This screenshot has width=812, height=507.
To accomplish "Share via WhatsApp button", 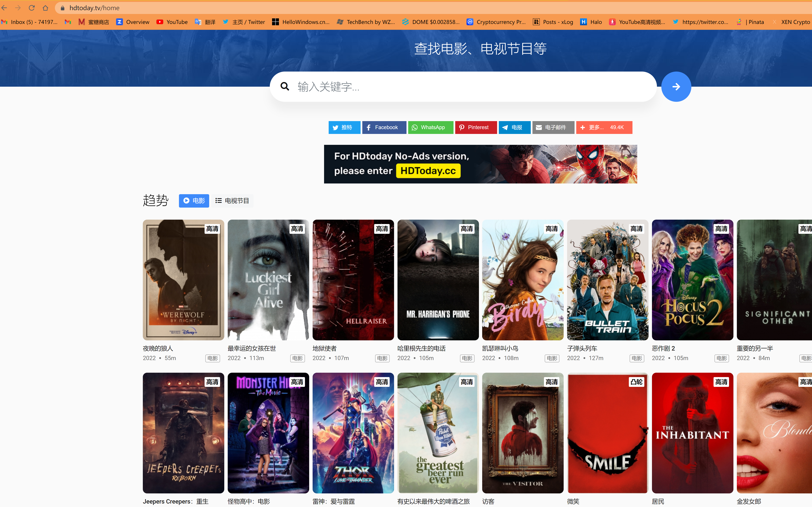I will [430, 127].
